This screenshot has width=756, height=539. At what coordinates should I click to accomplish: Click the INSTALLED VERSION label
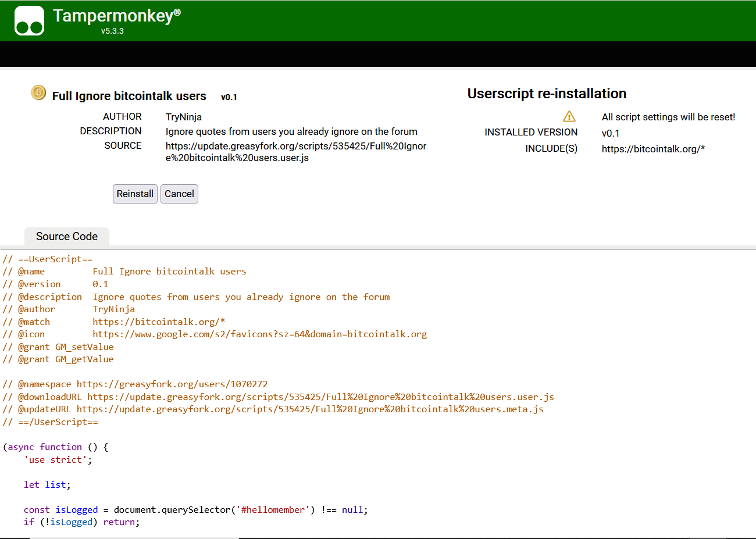point(531,132)
